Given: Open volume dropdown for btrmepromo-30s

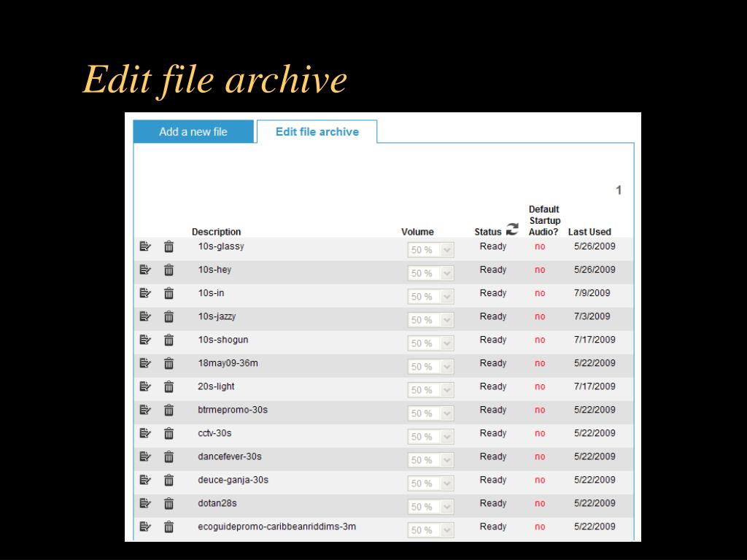Looking at the screenshot, I should [430, 413].
